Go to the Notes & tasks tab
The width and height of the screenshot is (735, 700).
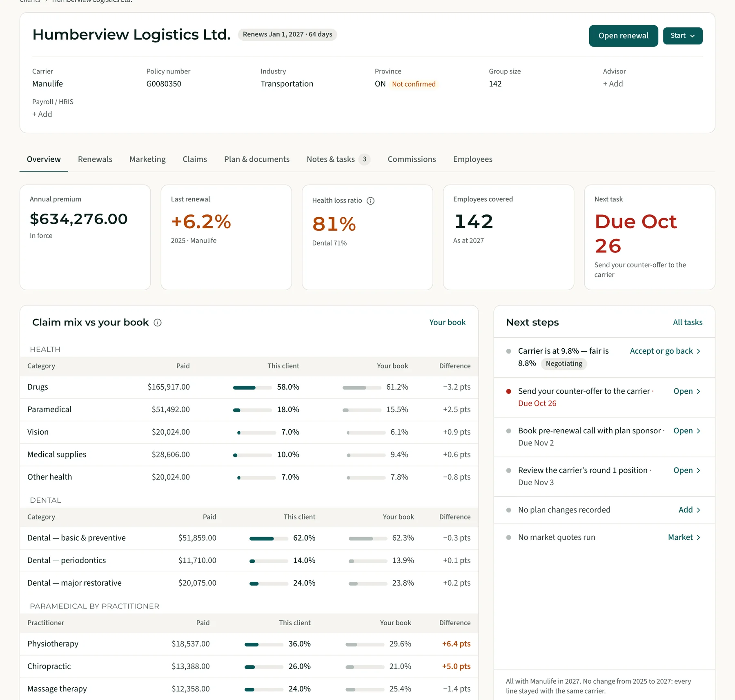pos(338,159)
